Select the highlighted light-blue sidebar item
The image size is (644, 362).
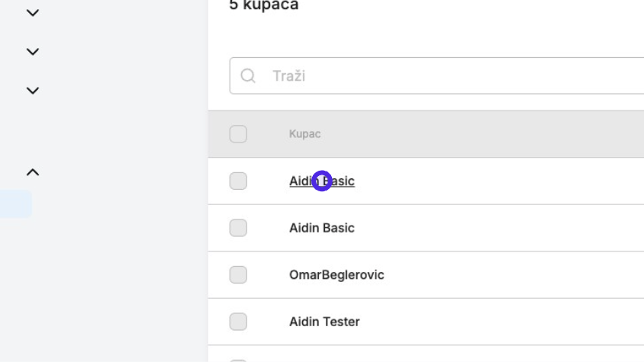tap(15, 204)
